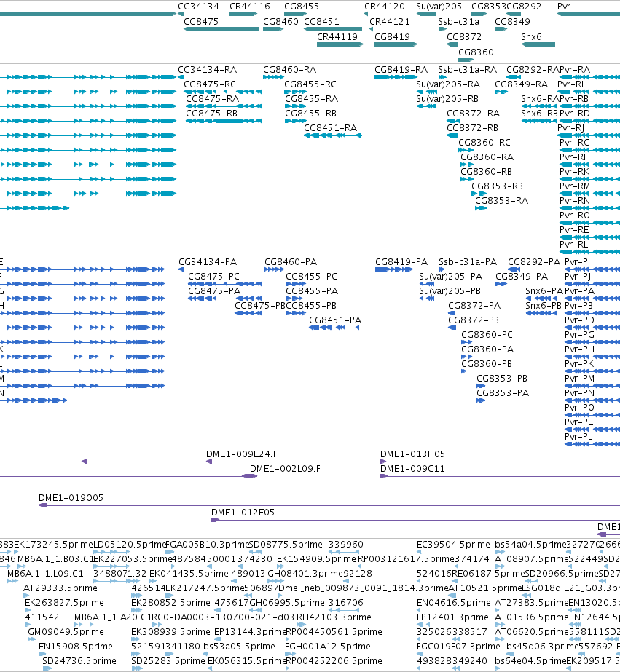Click the Pvr-RI transcript label
620x672 pixels.
point(570,84)
